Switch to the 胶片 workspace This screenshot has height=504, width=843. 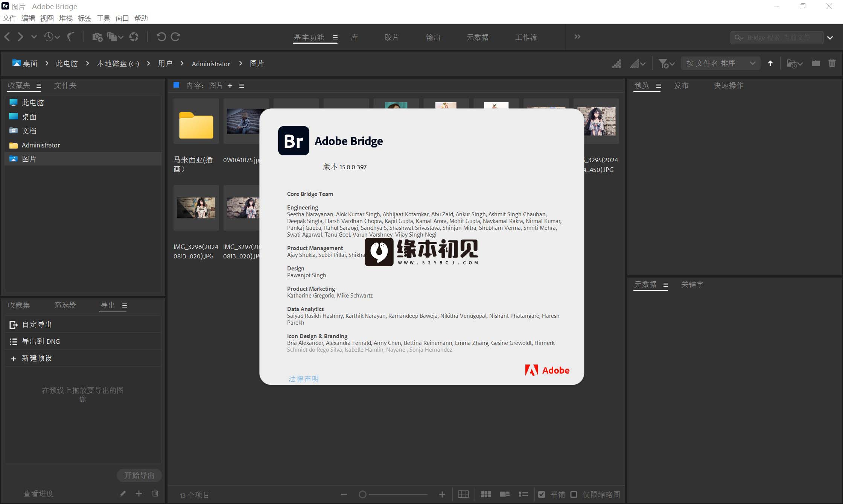[x=392, y=37]
